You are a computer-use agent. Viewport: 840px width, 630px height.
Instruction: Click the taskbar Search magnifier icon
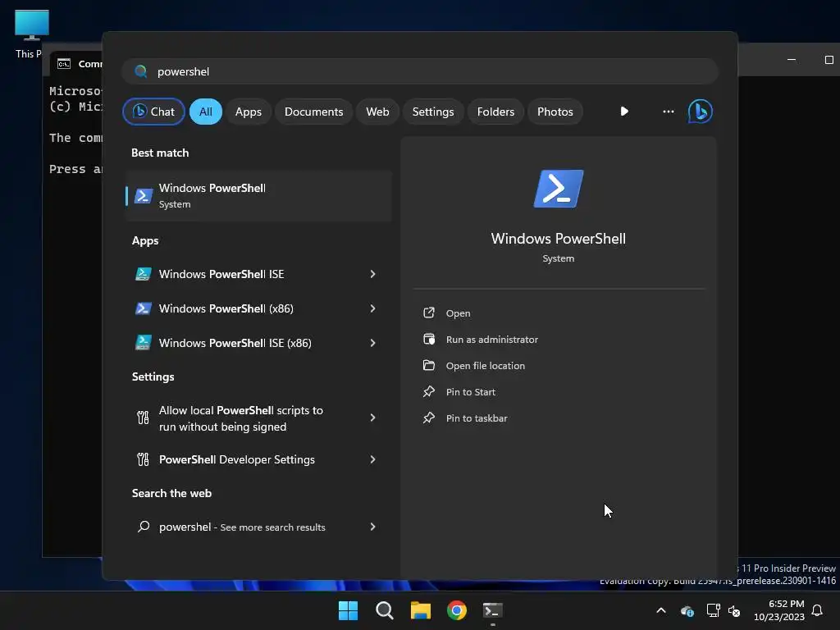(385, 610)
